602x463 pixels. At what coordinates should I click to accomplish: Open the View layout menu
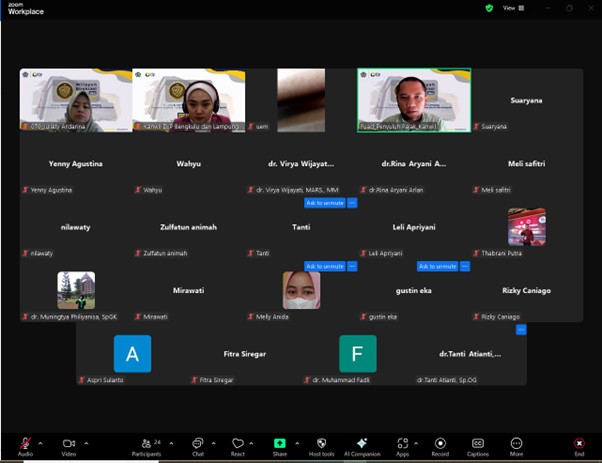tap(510, 8)
